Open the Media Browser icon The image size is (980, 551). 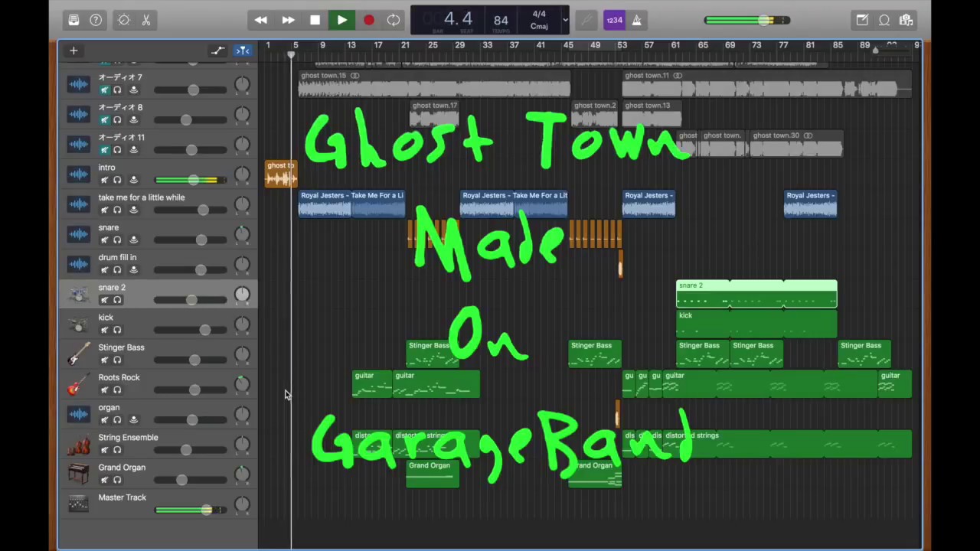(906, 20)
